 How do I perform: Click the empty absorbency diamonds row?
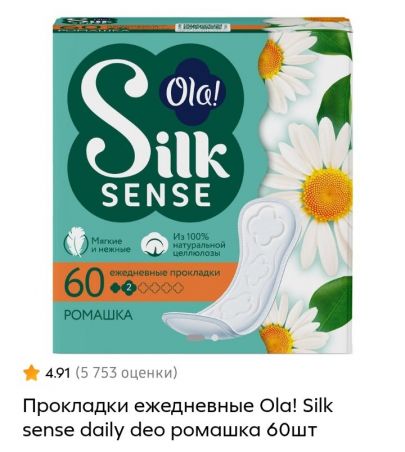point(161,288)
